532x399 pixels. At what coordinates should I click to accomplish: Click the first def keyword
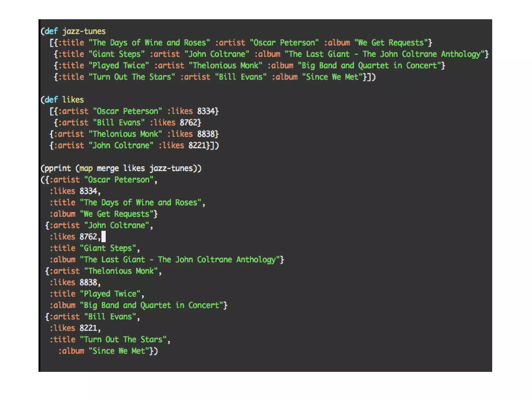[51, 31]
